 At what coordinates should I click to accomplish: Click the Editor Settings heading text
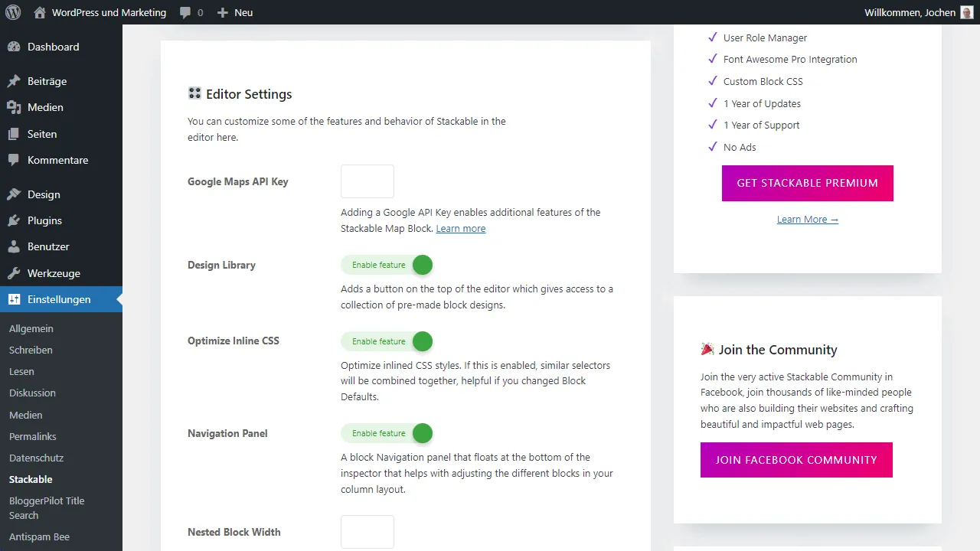[x=249, y=94]
